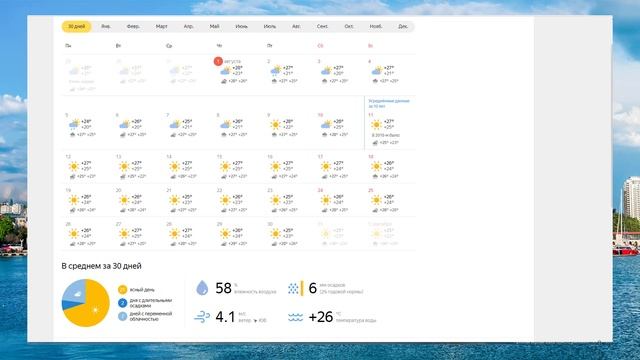Click the sun icon for day 18
Image resolution: width=640 pixels, height=360 pixels.
(x=376, y=166)
